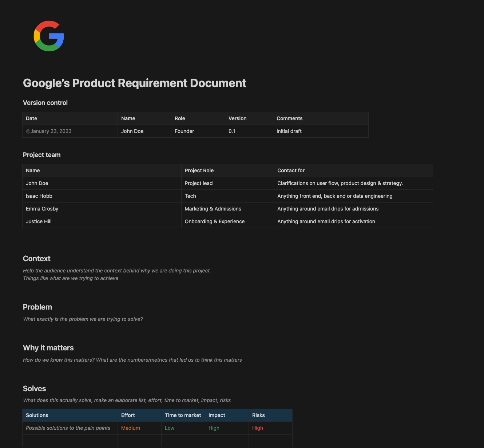Click John Doe in Project team table

[x=102, y=183]
